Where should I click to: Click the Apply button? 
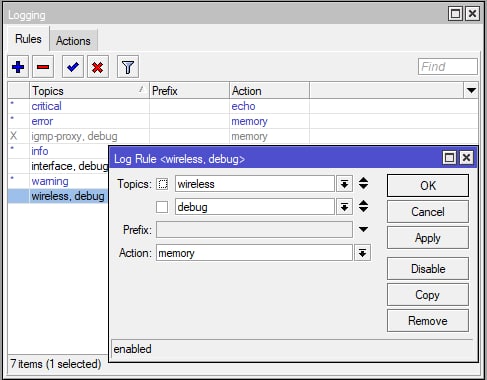pos(428,238)
